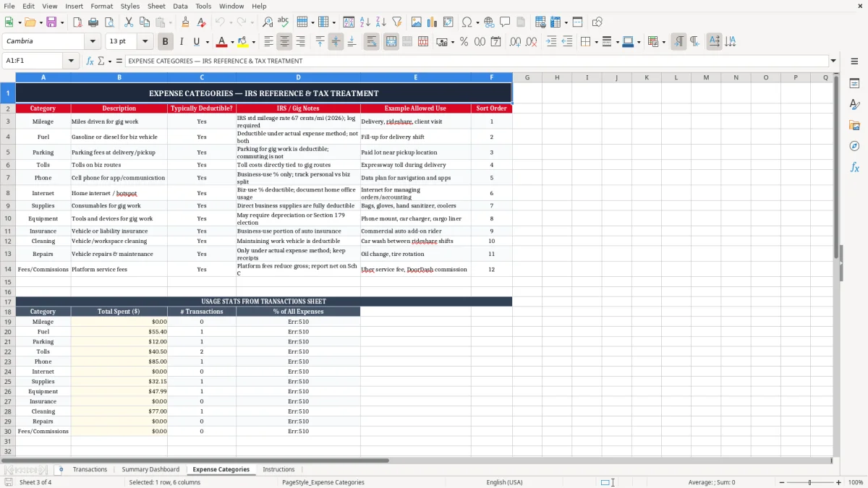Click the Add Decimal Place icon
The width and height of the screenshot is (868, 488).
coord(515,42)
